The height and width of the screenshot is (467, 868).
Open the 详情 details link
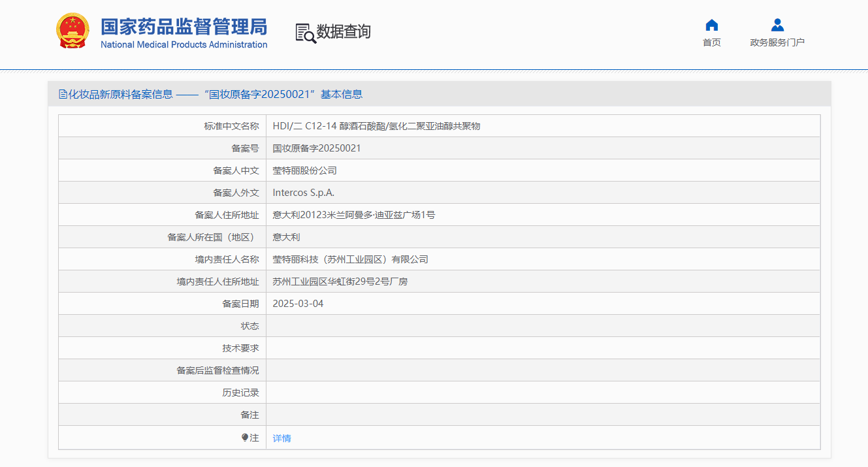[281, 438]
